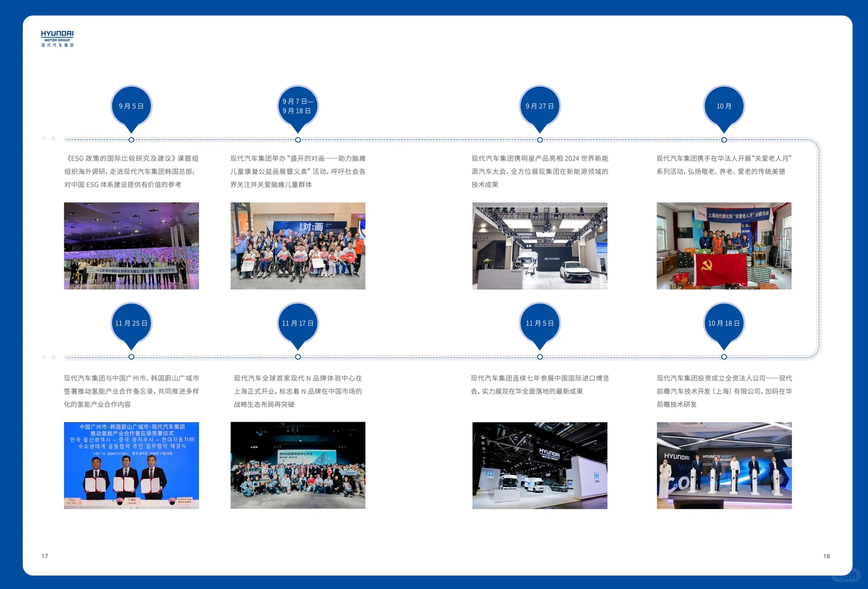Viewport: 868px width, 589px height.
Task: Open the 对画 charity art exhibition photo
Action: [298, 246]
